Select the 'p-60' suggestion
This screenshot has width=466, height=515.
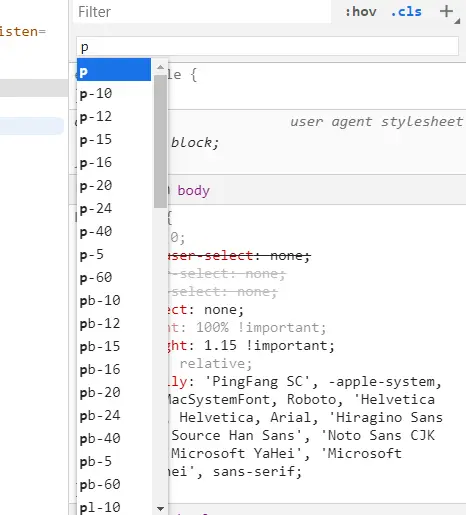click(x=114, y=277)
